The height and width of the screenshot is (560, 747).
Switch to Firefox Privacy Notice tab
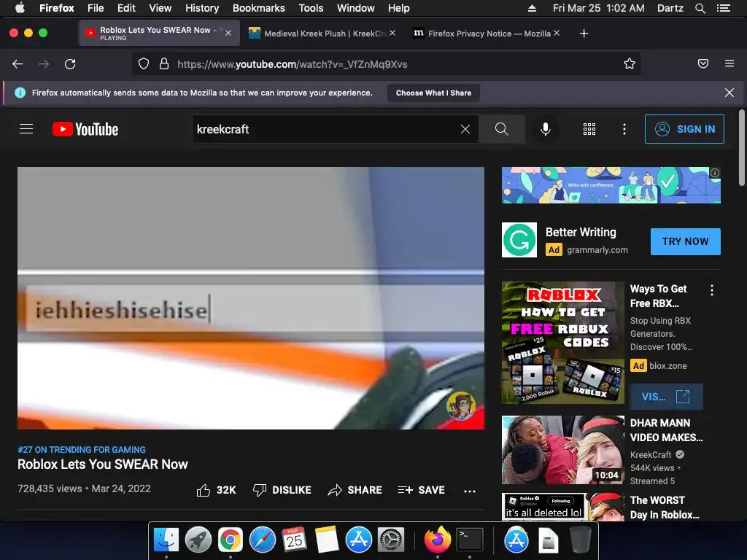487,34
